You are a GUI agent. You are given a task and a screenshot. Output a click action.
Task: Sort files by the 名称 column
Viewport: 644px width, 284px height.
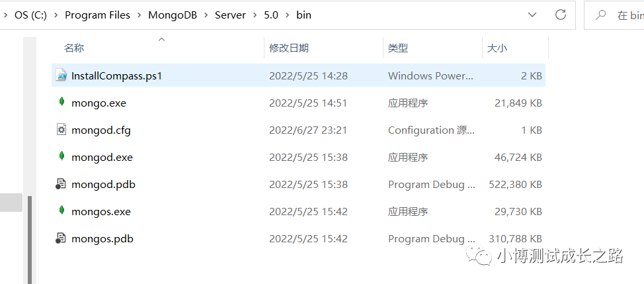point(74,48)
